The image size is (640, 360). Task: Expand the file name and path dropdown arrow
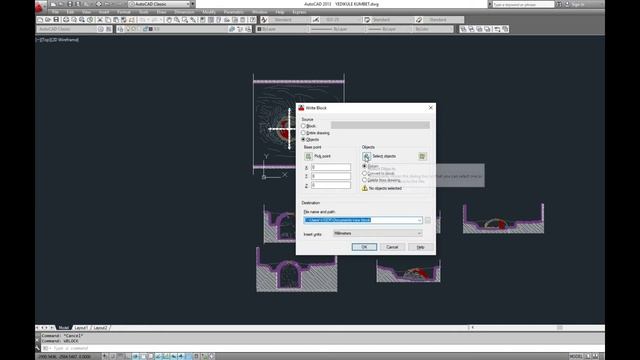(x=419, y=220)
